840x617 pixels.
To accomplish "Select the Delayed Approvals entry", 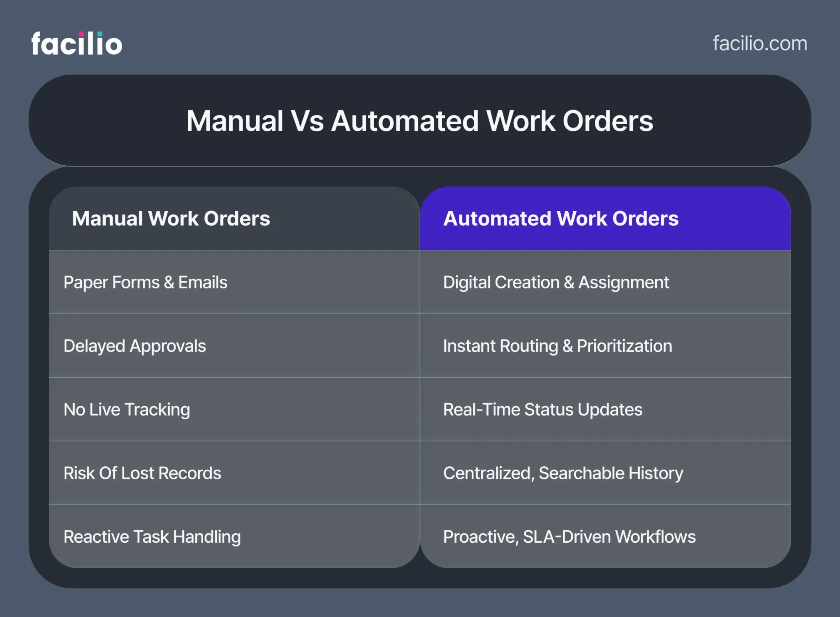I will [x=135, y=346].
